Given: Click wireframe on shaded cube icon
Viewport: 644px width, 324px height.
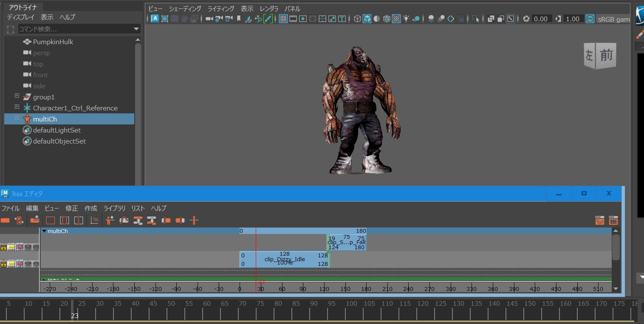Looking at the screenshot, I should point(387,19).
